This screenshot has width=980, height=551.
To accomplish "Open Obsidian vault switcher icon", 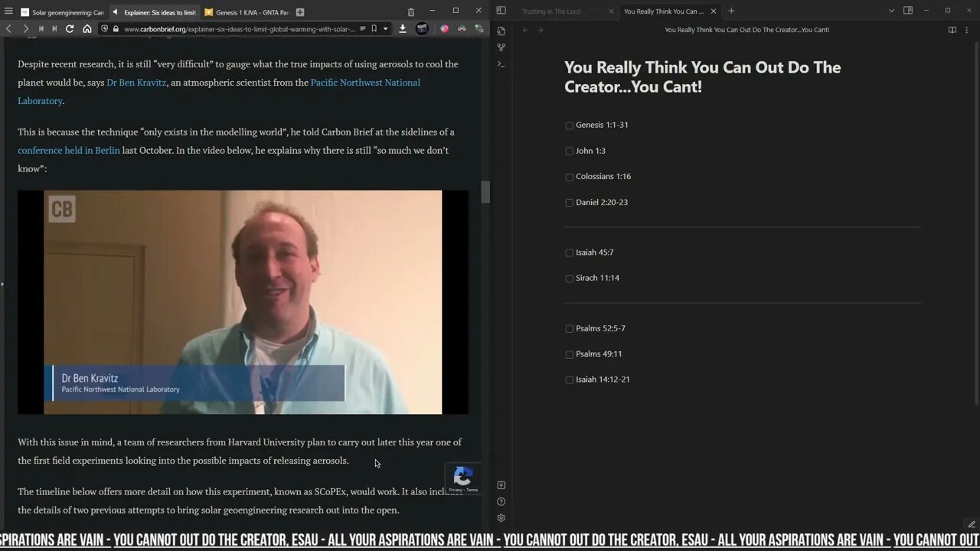I will tap(501, 485).
